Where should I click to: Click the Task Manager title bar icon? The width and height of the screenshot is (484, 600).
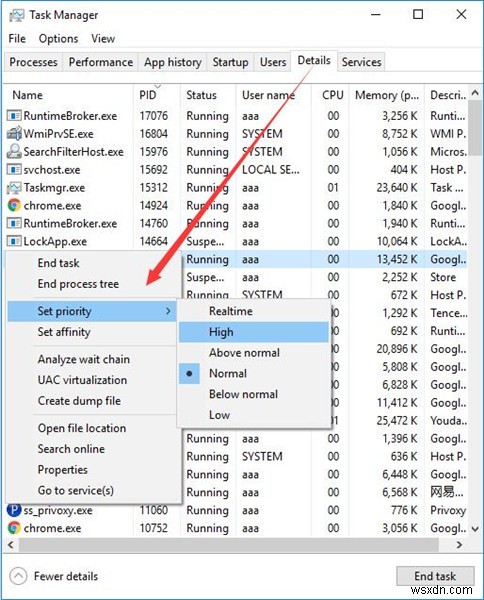16,15
